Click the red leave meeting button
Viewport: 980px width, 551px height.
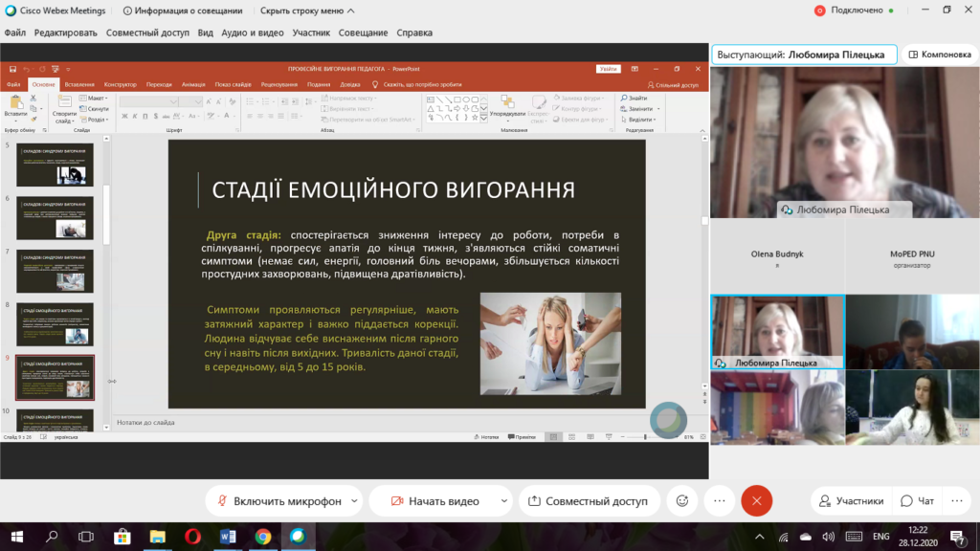tap(756, 501)
